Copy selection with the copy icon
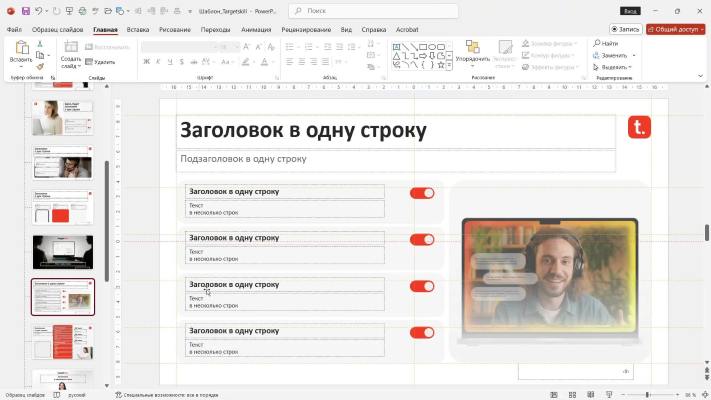Image resolution: width=711 pixels, height=400 pixels. 40,55
